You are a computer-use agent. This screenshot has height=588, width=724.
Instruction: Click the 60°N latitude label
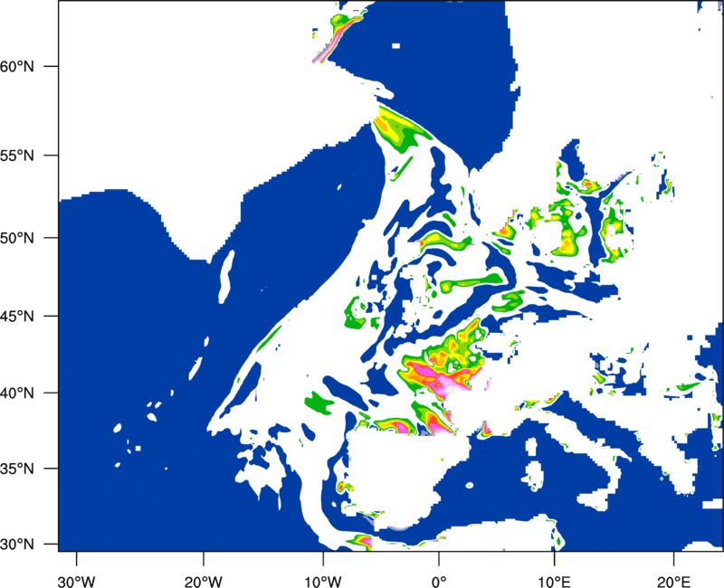[x=17, y=66]
